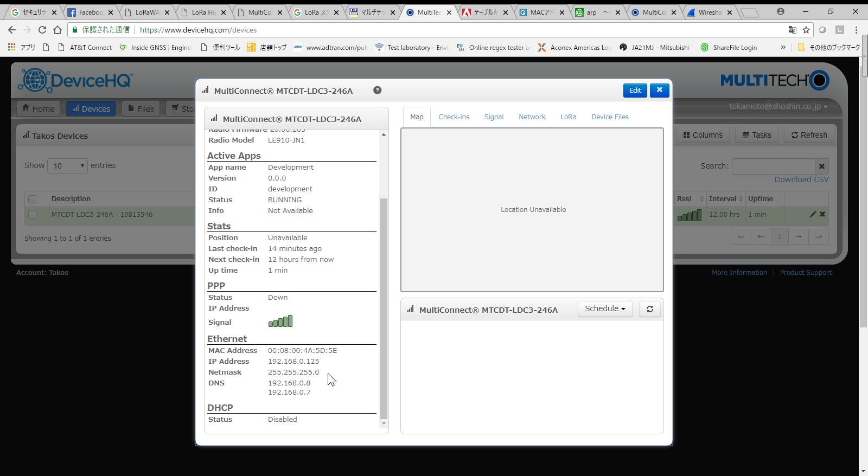Select the Map tab
This screenshot has height=476, width=868.
[417, 117]
